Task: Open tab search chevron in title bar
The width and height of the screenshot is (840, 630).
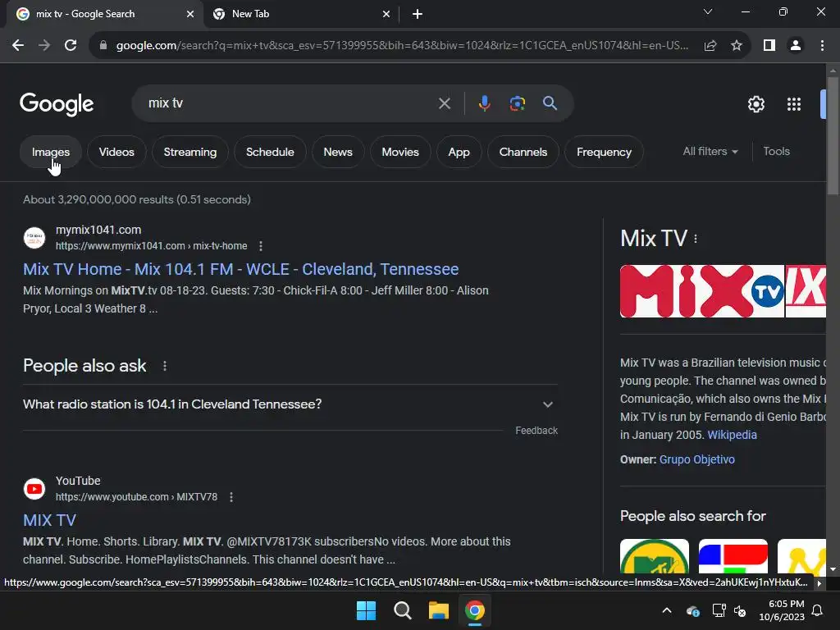Action: coord(708,11)
